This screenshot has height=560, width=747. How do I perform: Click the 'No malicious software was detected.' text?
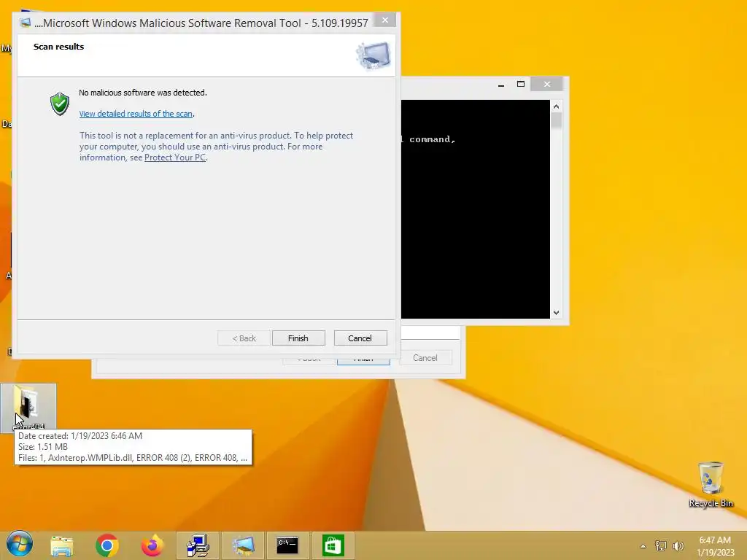[x=143, y=93]
